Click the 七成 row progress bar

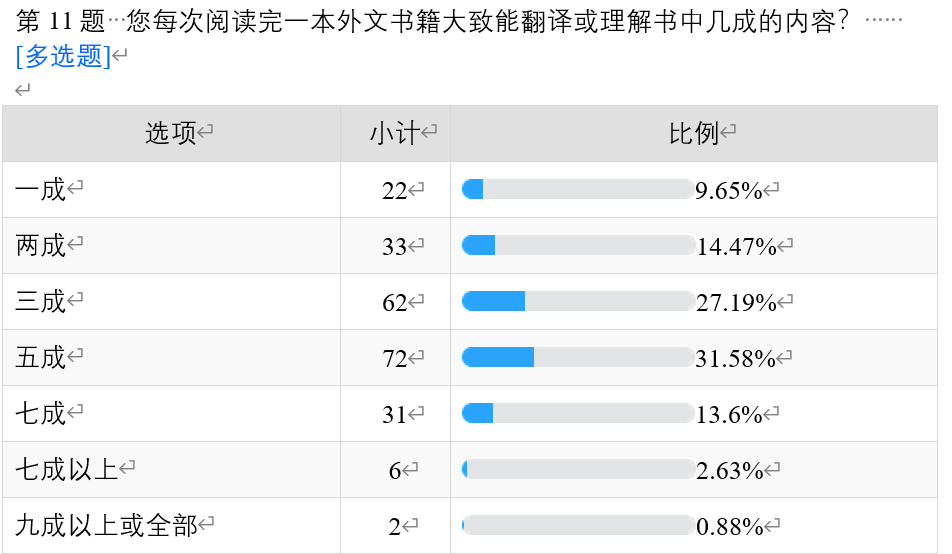tap(577, 413)
